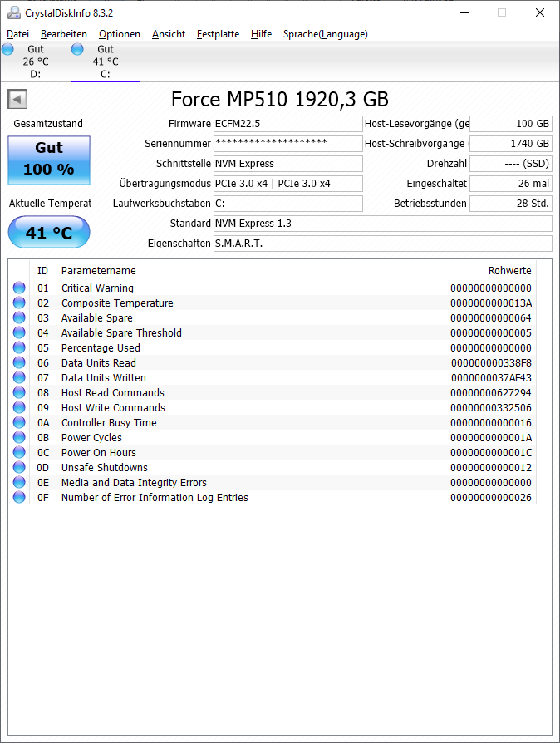Click the Eigenschaften field S.M.A.R.T.
This screenshot has width=560, height=743.
pyautogui.click(x=383, y=243)
